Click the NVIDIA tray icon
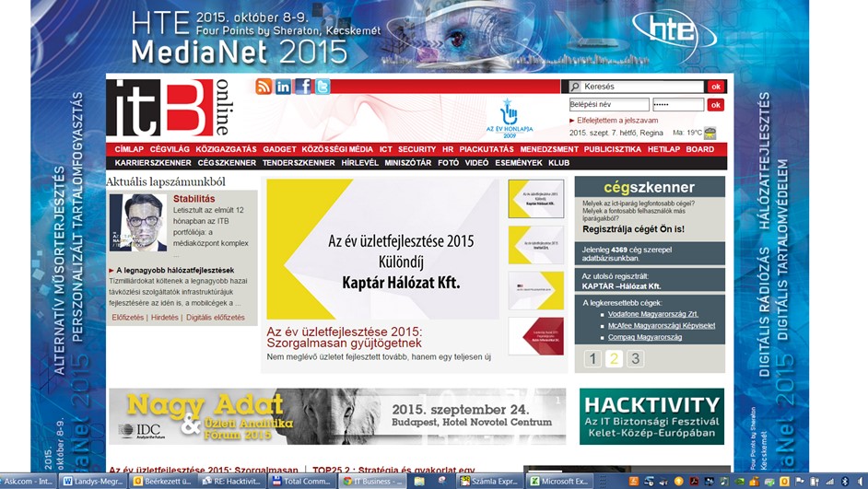The image size is (868, 489). pos(740,482)
